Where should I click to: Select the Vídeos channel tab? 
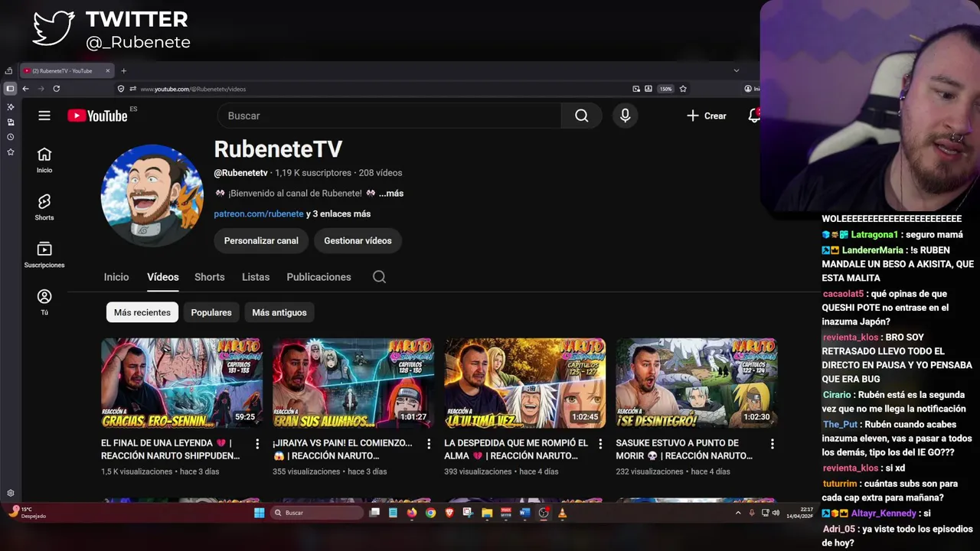[x=163, y=277]
